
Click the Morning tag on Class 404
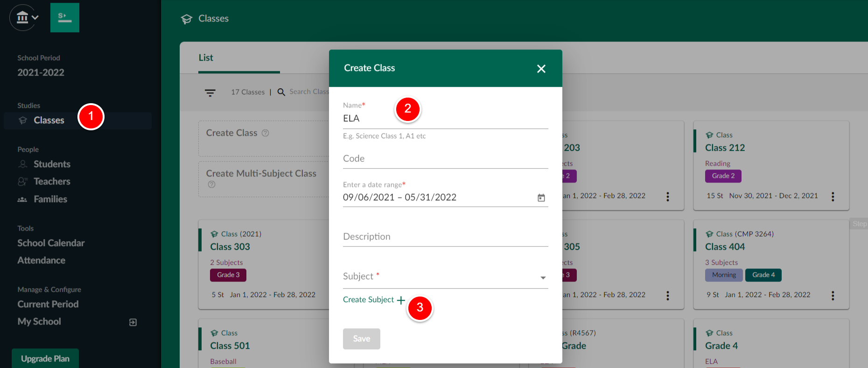[x=724, y=275]
